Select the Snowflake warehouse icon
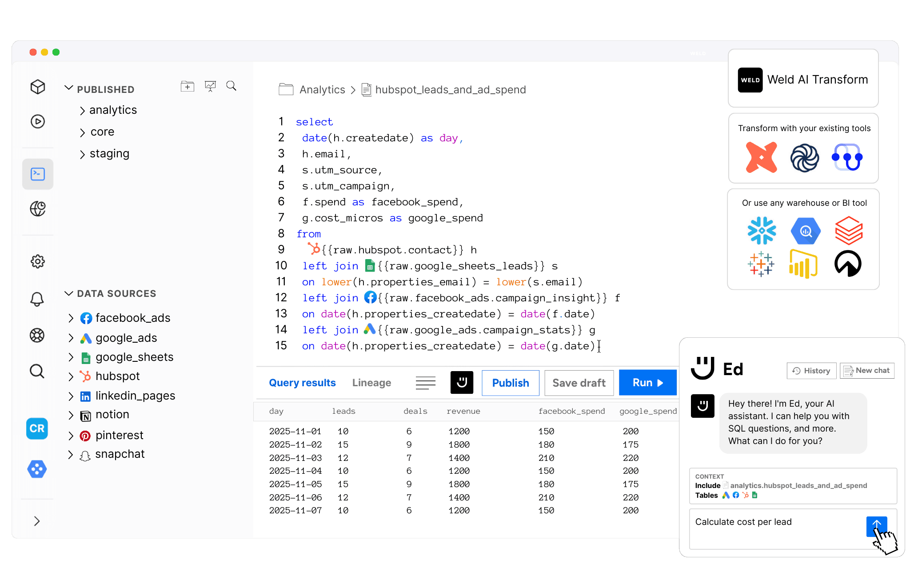910x588 pixels. point(762,231)
